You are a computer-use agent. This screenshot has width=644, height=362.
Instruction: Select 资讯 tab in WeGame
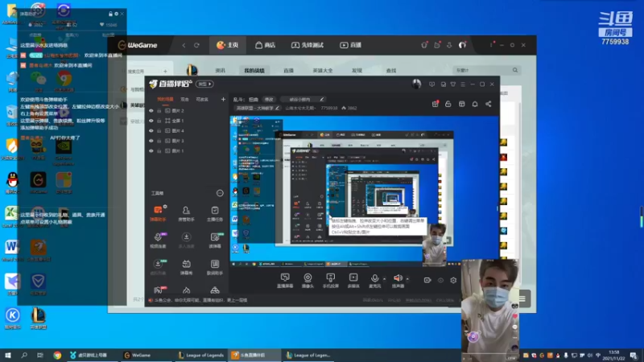point(220,71)
